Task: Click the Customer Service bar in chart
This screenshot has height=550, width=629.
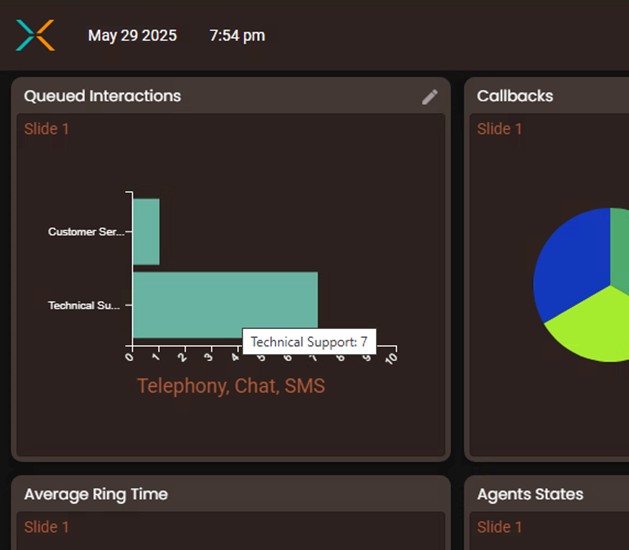Action: point(146,232)
